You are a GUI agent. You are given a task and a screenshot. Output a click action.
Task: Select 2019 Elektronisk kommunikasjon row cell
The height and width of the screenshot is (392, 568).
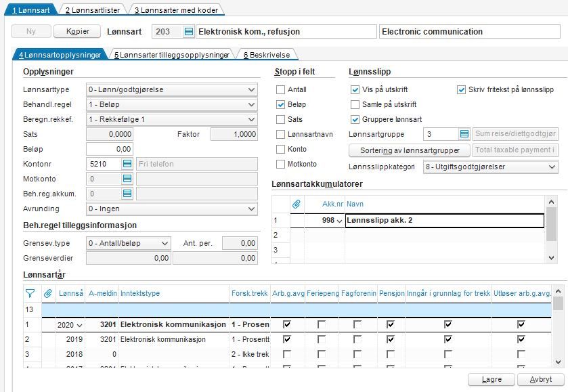[x=174, y=339]
